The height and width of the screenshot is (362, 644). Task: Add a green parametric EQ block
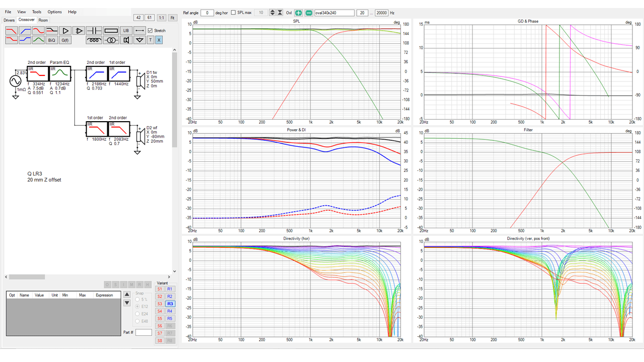38,40
